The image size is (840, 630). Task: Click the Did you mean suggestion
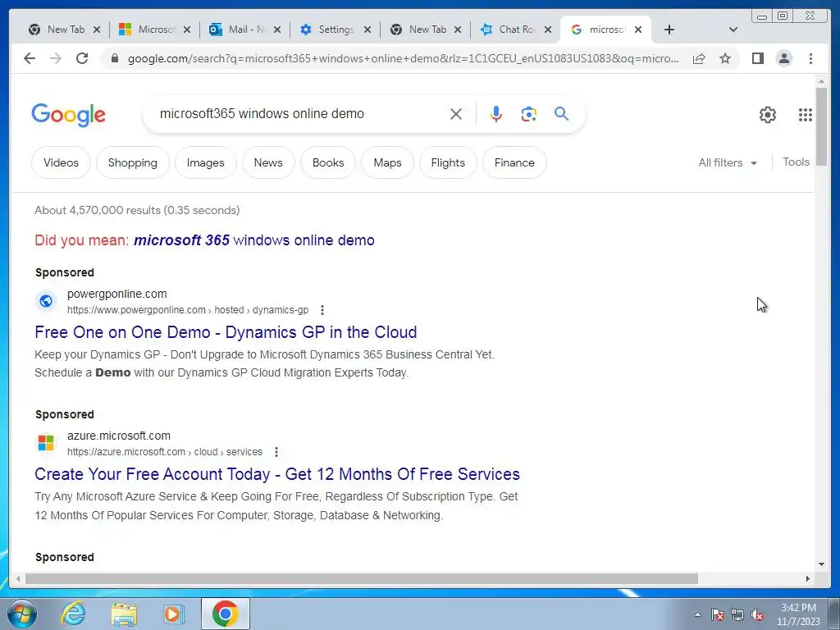click(x=254, y=240)
